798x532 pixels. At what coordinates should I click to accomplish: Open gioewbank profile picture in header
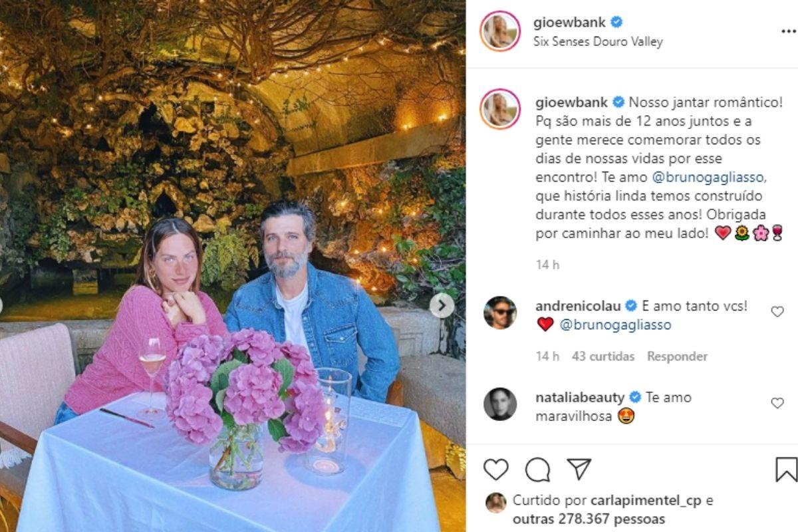(500, 31)
